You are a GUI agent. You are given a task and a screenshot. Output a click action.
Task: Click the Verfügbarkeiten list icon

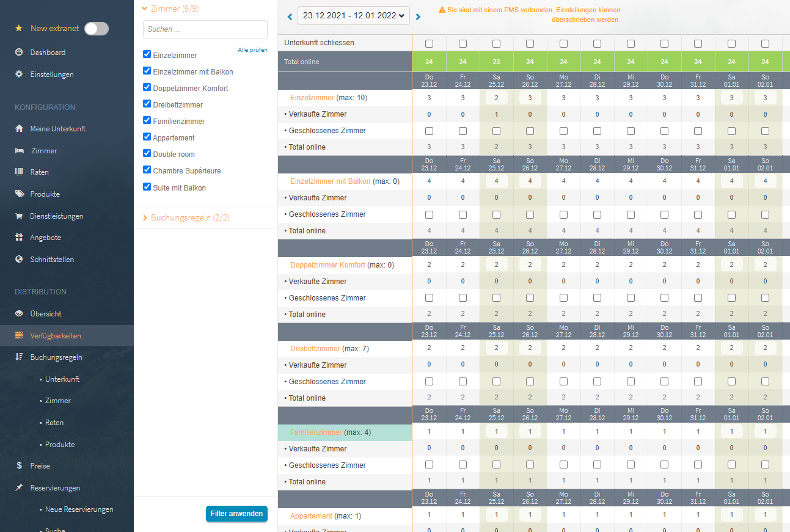point(19,336)
